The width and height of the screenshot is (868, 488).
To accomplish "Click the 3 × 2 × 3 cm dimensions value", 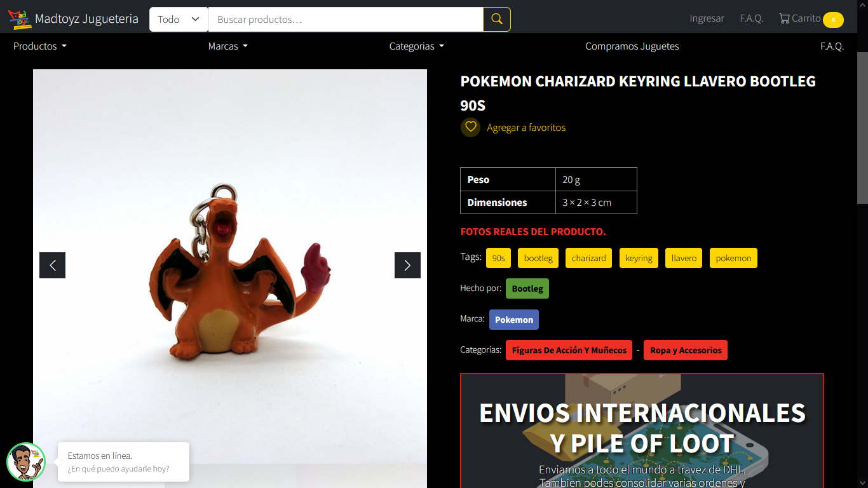I will coord(587,203).
